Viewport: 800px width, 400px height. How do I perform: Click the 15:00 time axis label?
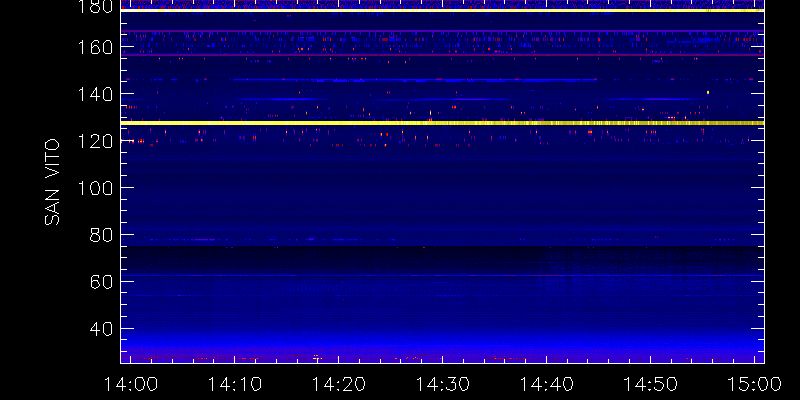point(755,384)
